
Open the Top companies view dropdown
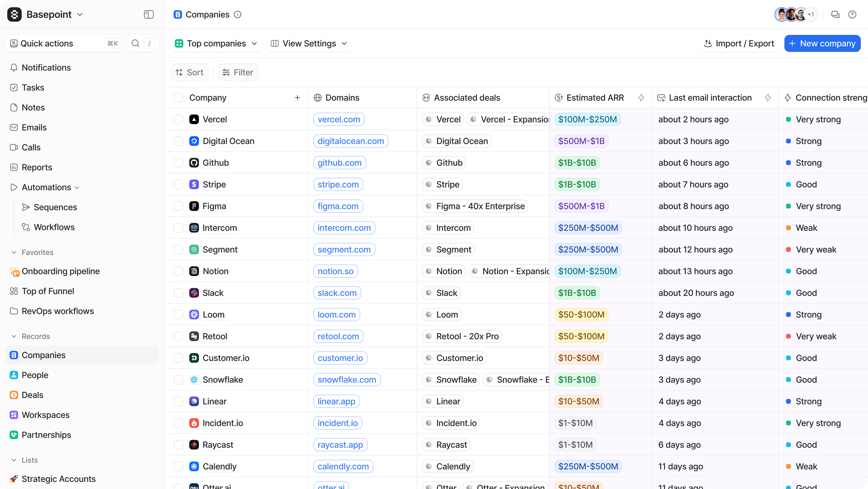tap(216, 43)
